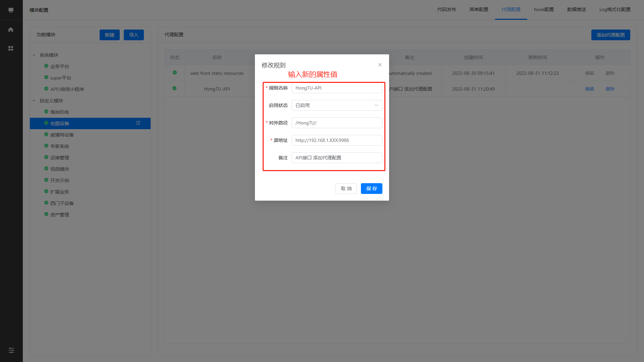This screenshot has height=362, width=644.
Task: Click the green check icon beside 开发示例
Action: [46, 180]
